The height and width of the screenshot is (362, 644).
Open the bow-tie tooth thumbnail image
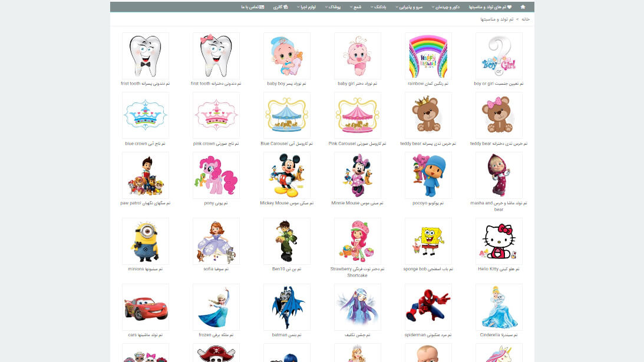click(x=146, y=56)
